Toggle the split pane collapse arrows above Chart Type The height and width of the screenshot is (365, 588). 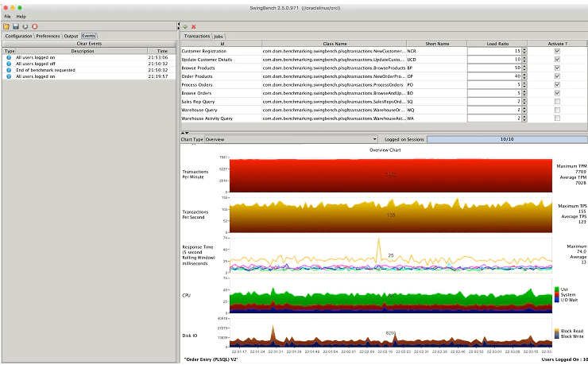[x=184, y=133]
